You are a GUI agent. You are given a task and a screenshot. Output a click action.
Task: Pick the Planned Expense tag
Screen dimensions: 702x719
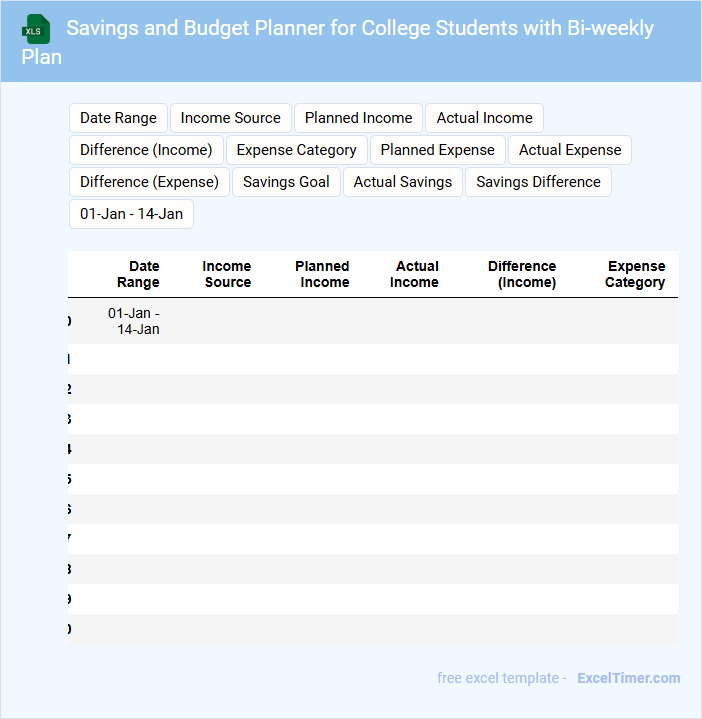(437, 150)
